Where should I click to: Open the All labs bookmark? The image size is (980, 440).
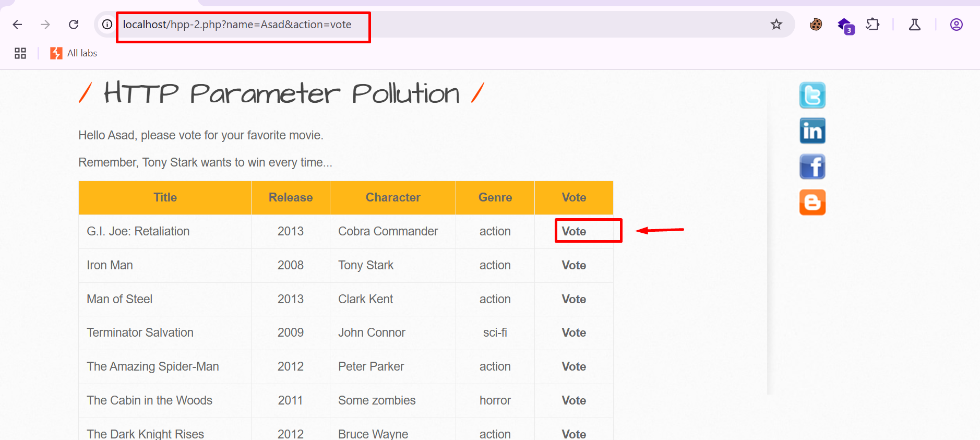tap(74, 53)
